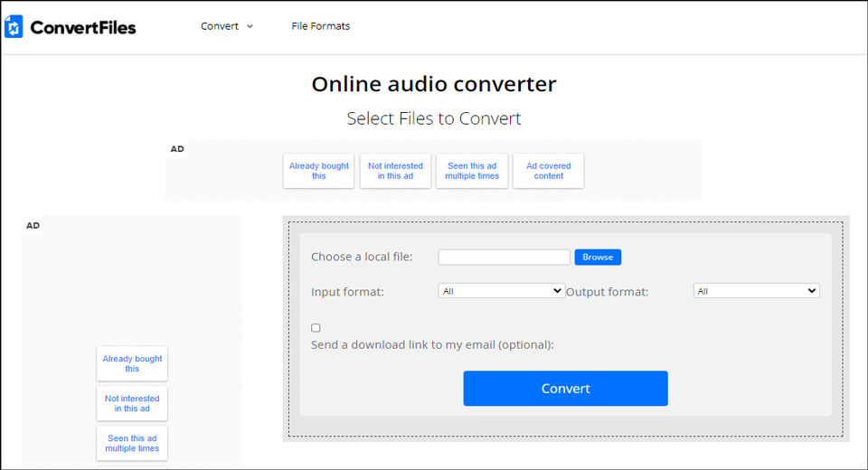Screen dimensions: 868x470
Task: Click Ad covered content in top banner
Action: click(548, 171)
